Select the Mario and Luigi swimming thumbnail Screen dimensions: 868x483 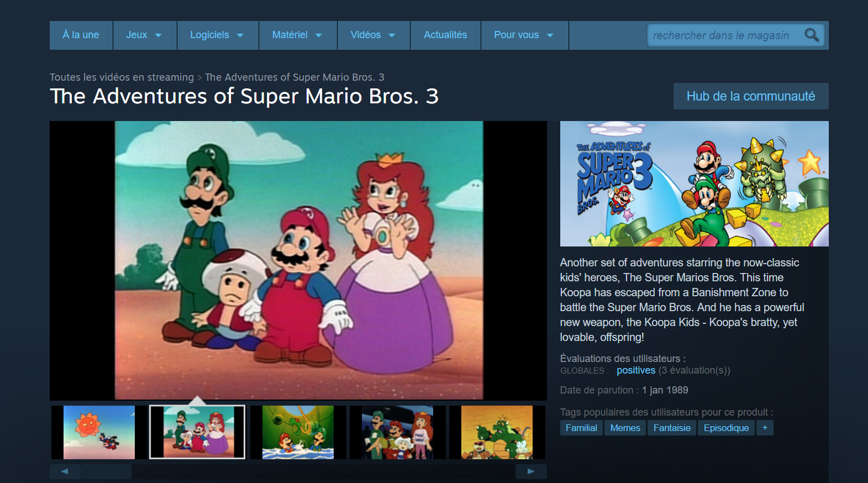tap(298, 432)
